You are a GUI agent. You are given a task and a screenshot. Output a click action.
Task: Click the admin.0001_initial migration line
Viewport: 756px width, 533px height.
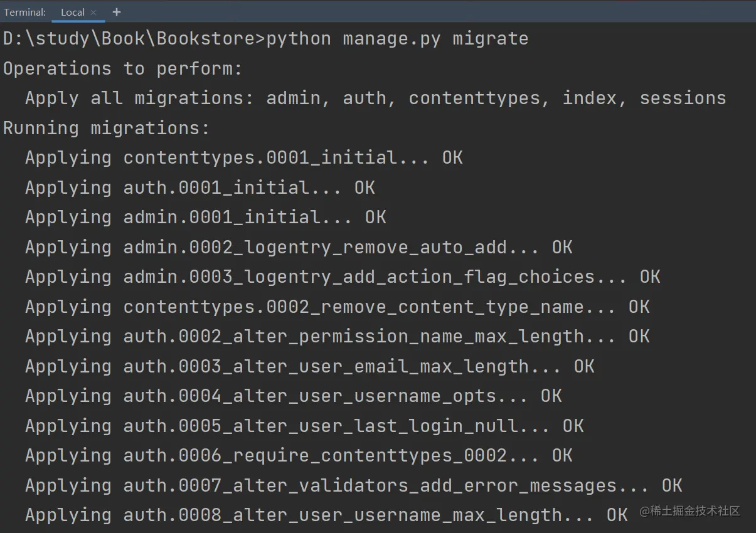pyautogui.click(x=205, y=218)
